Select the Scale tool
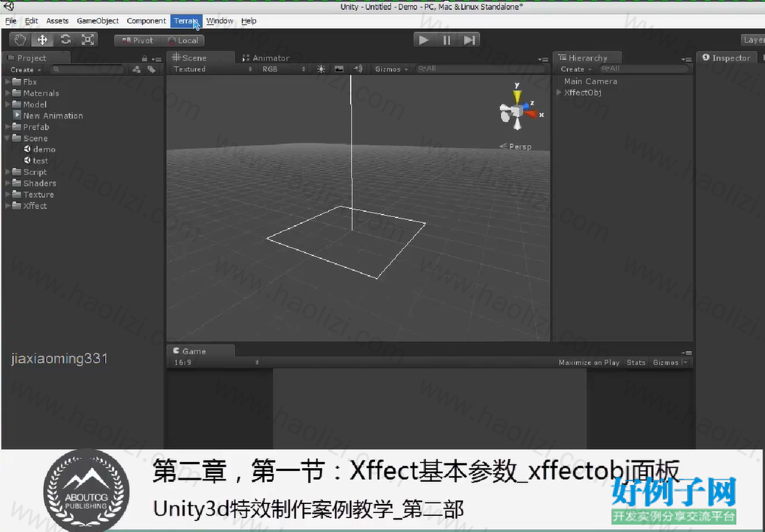 click(88, 40)
